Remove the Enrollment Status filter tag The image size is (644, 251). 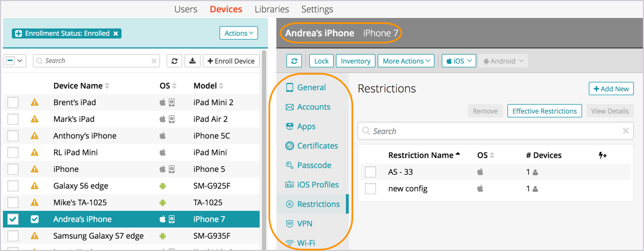(x=116, y=33)
